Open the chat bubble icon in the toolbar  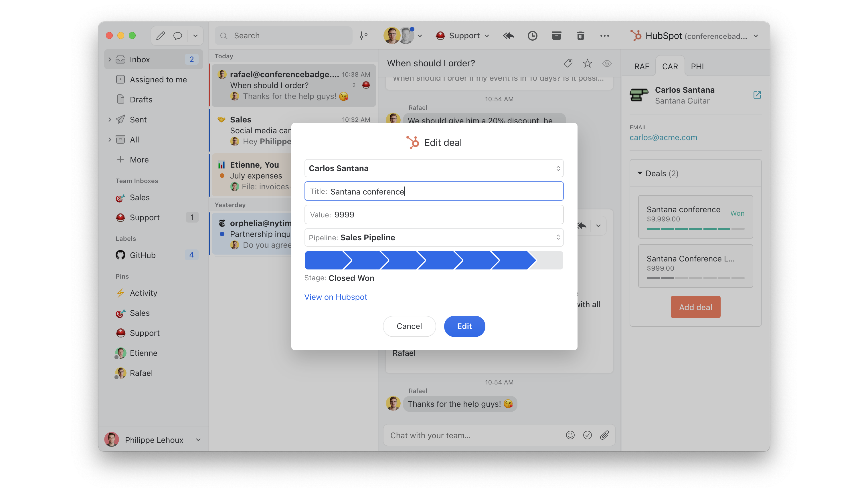click(x=177, y=35)
